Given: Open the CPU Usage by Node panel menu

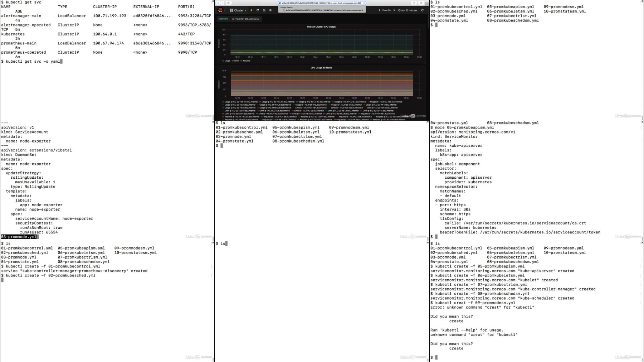Looking at the screenshot, I should (321, 68).
